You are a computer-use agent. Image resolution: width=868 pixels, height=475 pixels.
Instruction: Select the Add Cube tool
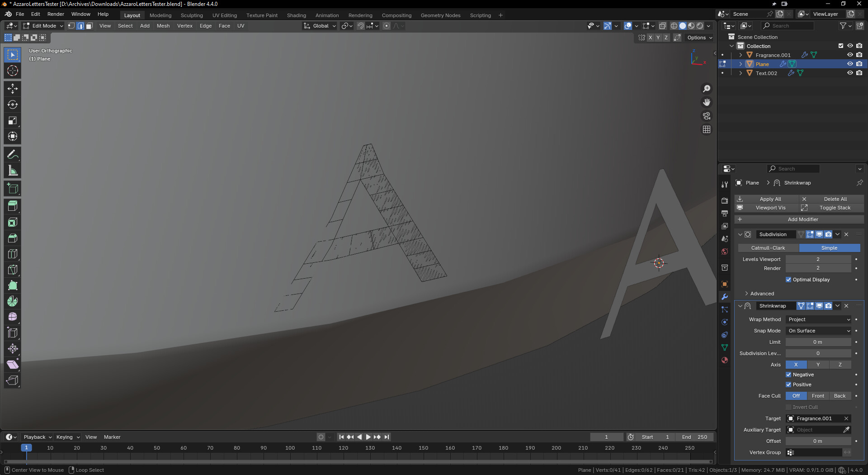click(x=13, y=189)
